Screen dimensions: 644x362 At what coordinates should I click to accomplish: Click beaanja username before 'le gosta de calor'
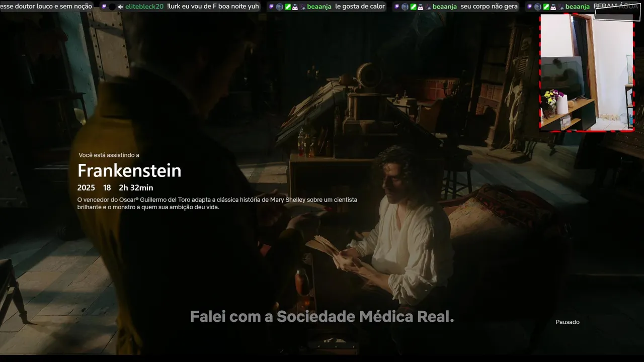pyautogui.click(x=319, y=7)
